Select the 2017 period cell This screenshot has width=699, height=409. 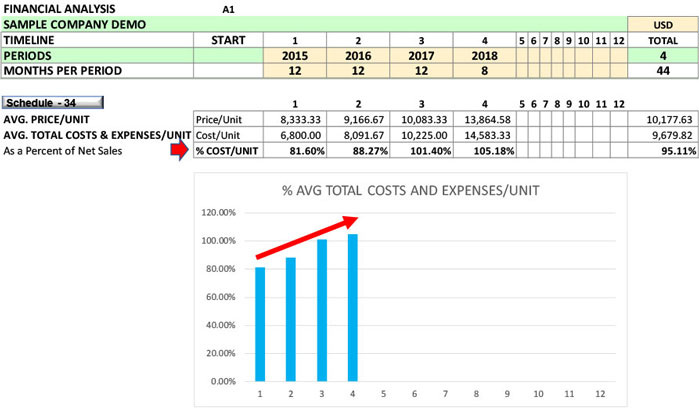(x=421, y=55)
